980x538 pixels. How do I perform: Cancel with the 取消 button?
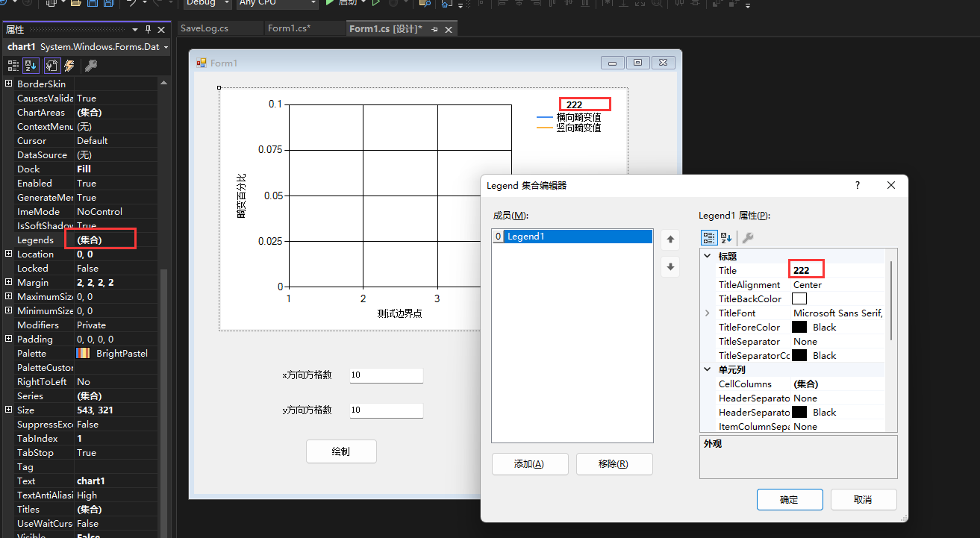click(864, 499)
